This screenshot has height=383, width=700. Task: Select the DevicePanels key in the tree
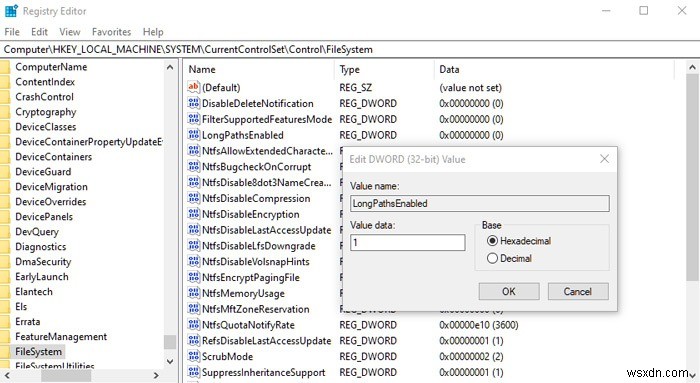(x=44, y=217)
